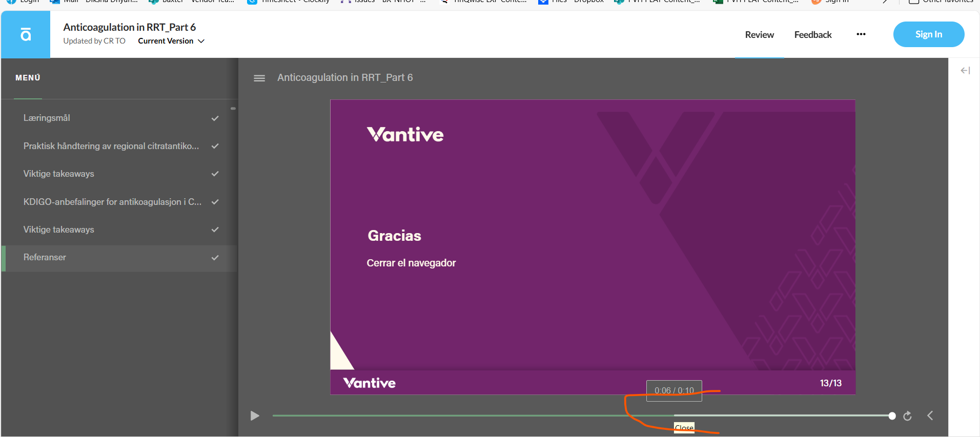Viewport: 980px width, 437px height.
Task: Click the Sign In button
Action: click(x=928, y=34)
